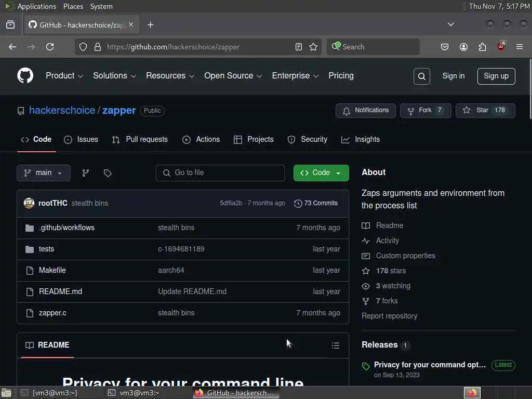532x399 pixels.
Task: Open the zapper.c file
Action: click(52, 313)
